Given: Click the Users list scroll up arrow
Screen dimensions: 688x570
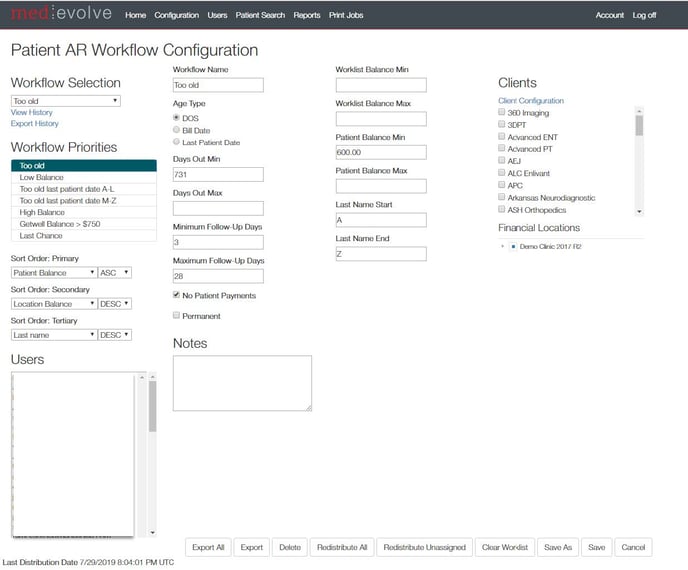Looking at the screenshot, I should [x=152, y=378].
